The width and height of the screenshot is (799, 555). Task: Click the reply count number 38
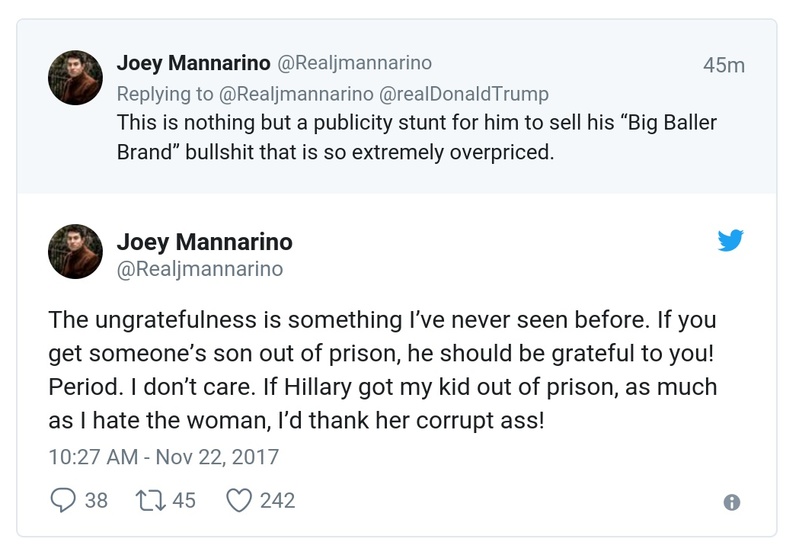[x=96, y=501]
